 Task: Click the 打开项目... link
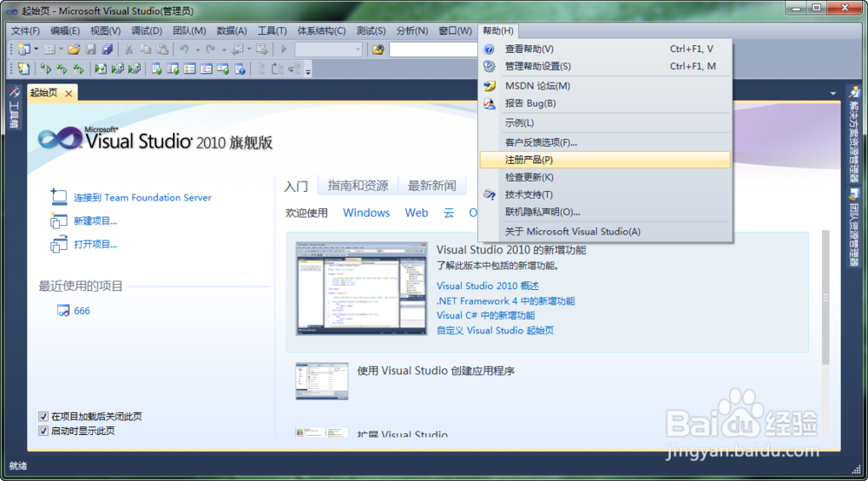click(x=95, y=244)
